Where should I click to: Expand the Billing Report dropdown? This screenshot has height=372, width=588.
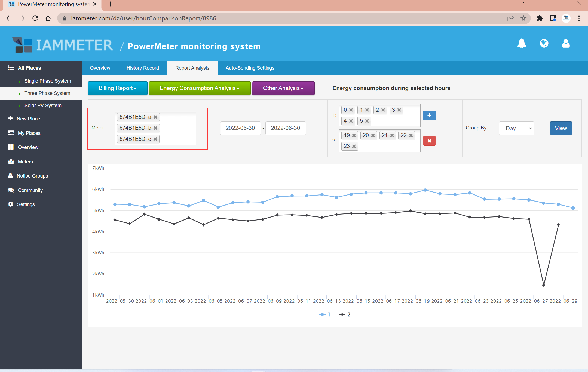click(117, 88)
